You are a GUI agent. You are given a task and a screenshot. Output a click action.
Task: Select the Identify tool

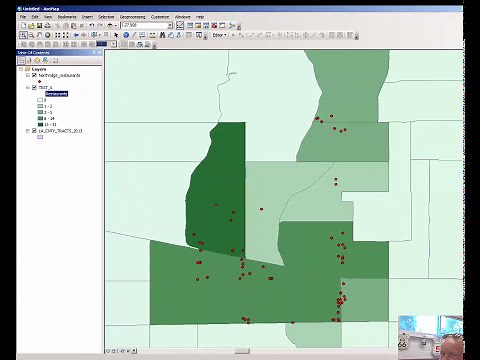[126, 35]
